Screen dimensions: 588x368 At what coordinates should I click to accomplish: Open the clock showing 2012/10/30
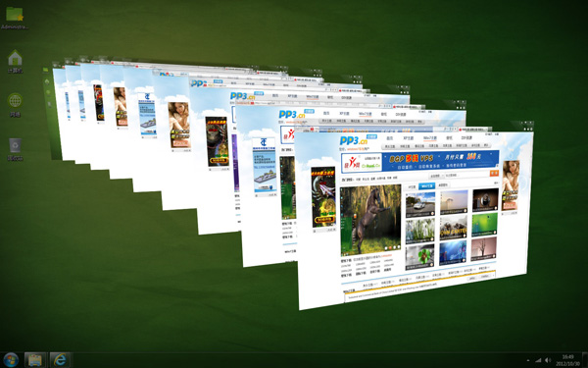(567, 360)
